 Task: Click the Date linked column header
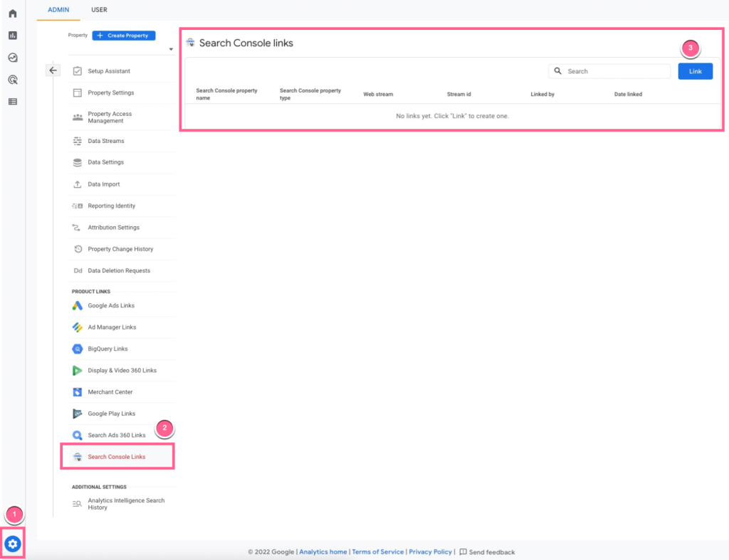pos(628,95)
